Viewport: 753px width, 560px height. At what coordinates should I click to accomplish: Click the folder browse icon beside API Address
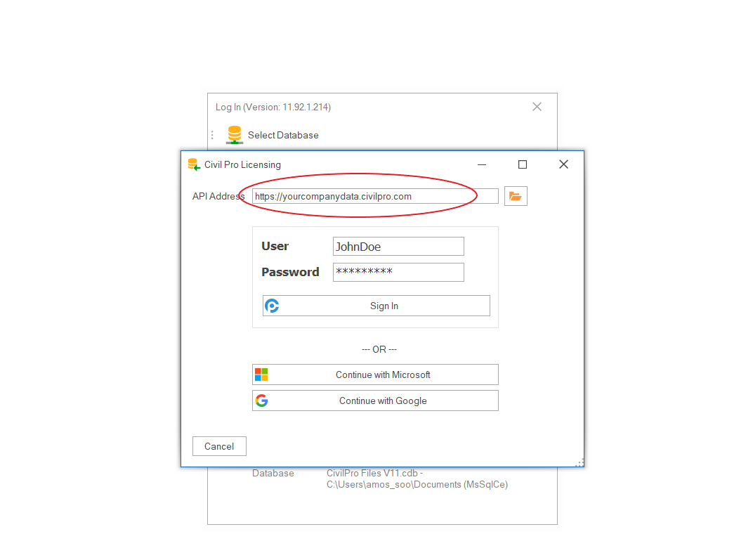[516, 197]
